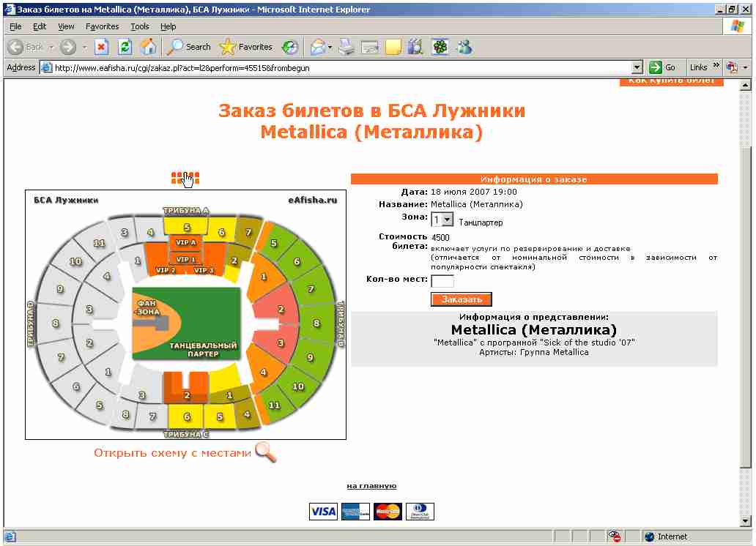Open the View menu

pos(66,26)
